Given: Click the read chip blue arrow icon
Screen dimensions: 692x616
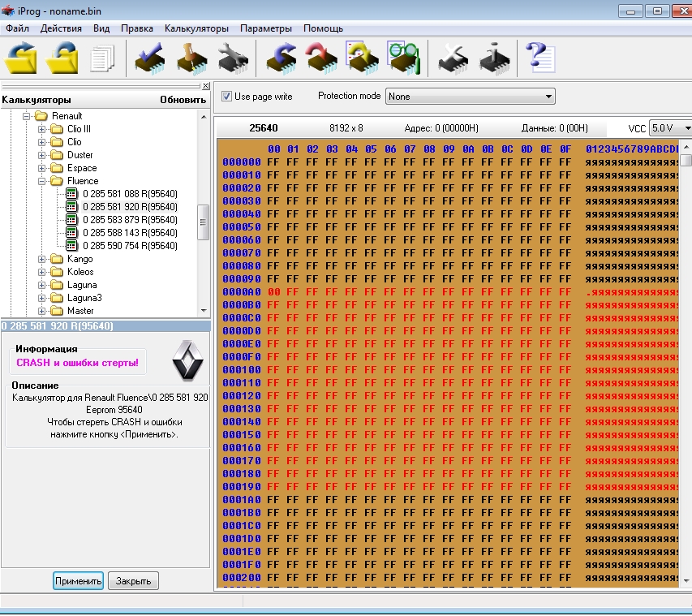Looking at the screenshot, I should pyautogui.click(x=282, y=58).
